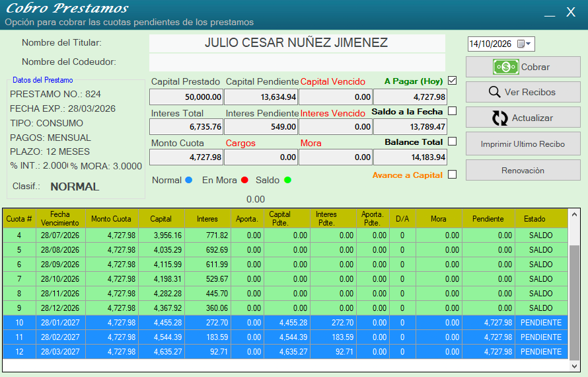Click the Interes Total value 6,735.76

click(186, 126)
